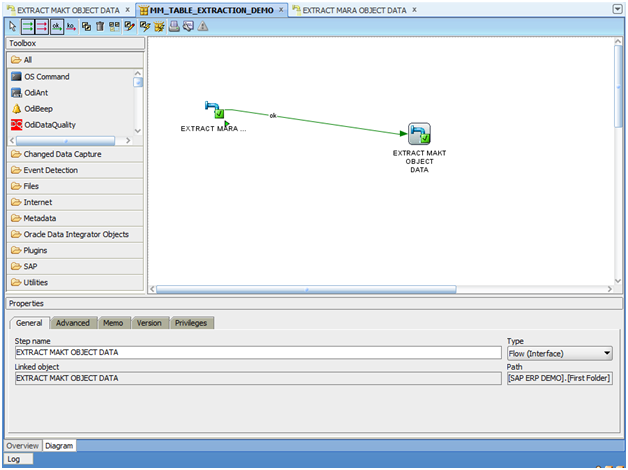Select EXTRACT MAKT OBJECT DATA step icon
This screenshot has height=470, width=628.
[419, 134]
